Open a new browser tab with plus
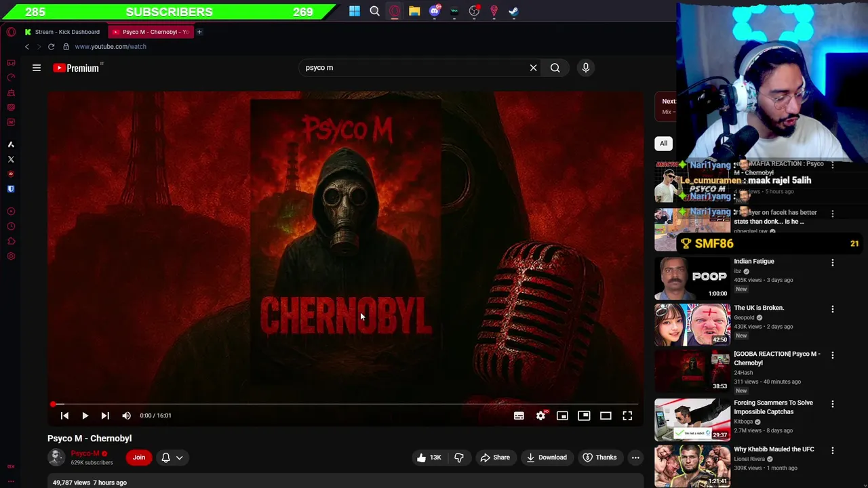This screenshot has height=488, width=868. tap(199, 32)
